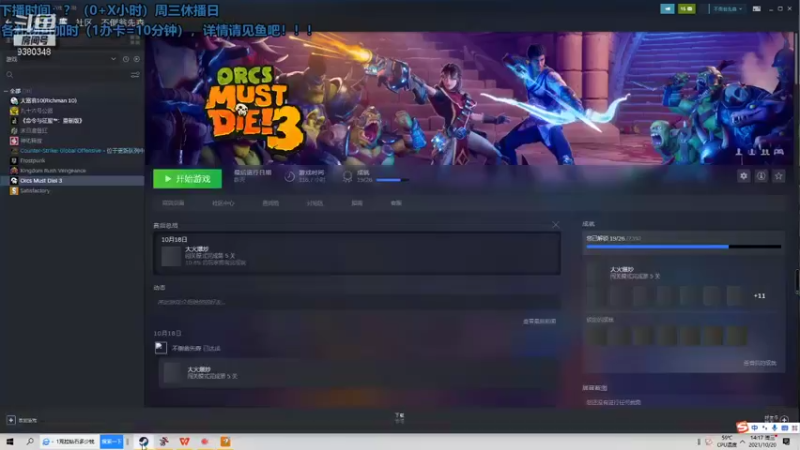Click the taskbar clock showing 14:17
800x450 pixels.
(x=763, y=441)
